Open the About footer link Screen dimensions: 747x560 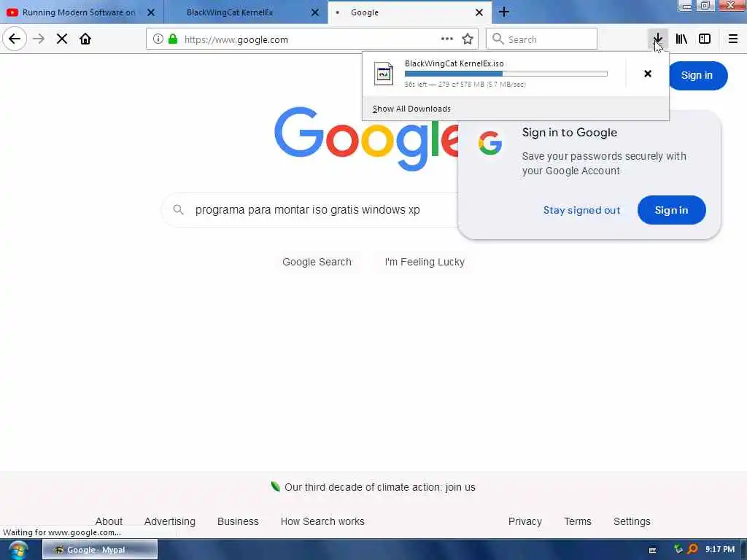(109, 521)
